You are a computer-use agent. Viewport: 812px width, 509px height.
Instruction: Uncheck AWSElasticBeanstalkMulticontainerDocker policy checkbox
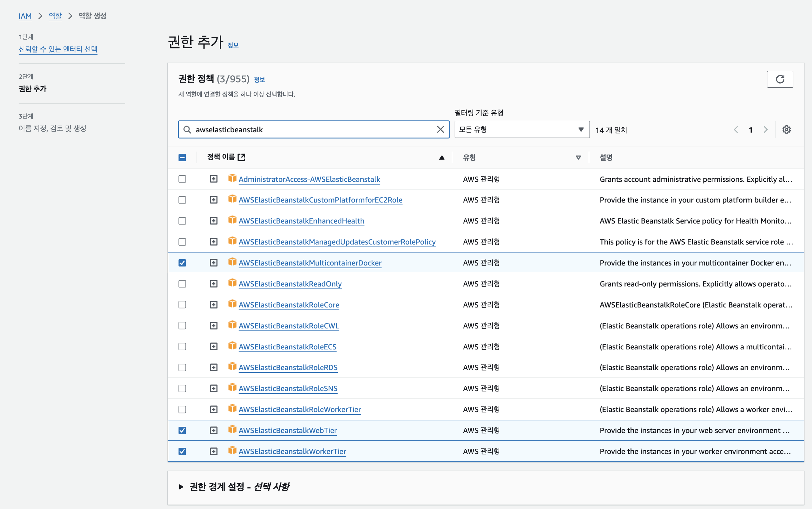[182, 262]
